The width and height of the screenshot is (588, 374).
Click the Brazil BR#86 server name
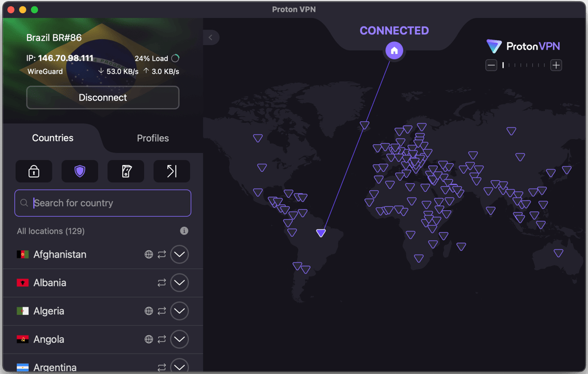point(54,37)
